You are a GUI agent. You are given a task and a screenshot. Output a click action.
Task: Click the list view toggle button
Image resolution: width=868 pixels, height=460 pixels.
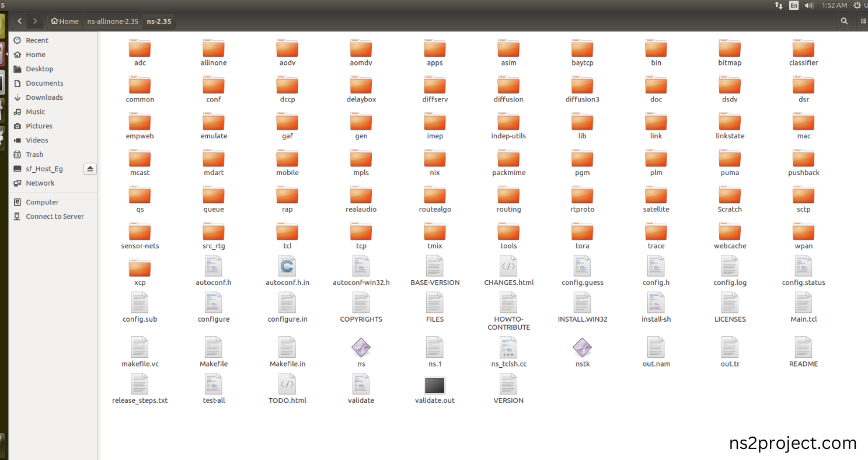click(863, 21)
